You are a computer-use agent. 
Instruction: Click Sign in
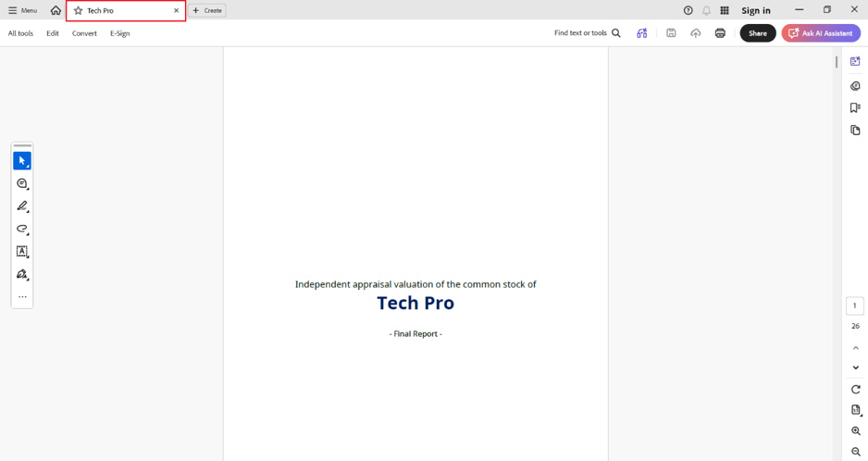click(756, 10)
